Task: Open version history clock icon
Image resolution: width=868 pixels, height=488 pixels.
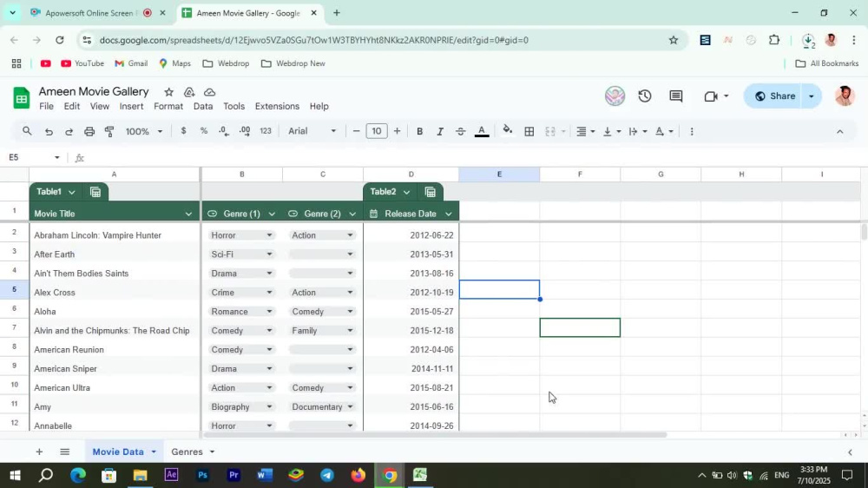Action: pos(644,96)
